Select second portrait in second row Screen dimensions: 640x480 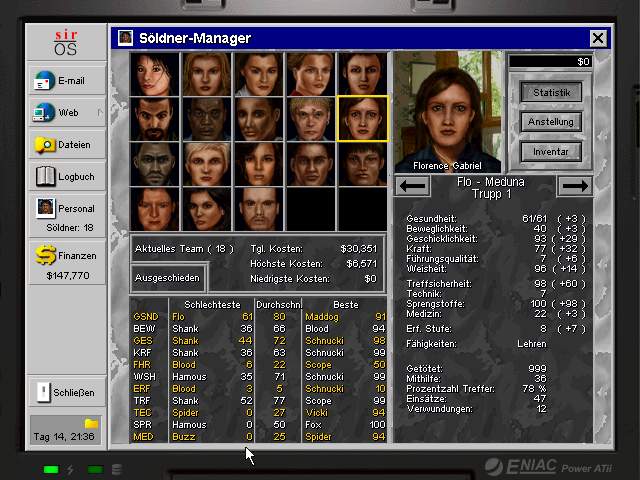coord(207,119)
